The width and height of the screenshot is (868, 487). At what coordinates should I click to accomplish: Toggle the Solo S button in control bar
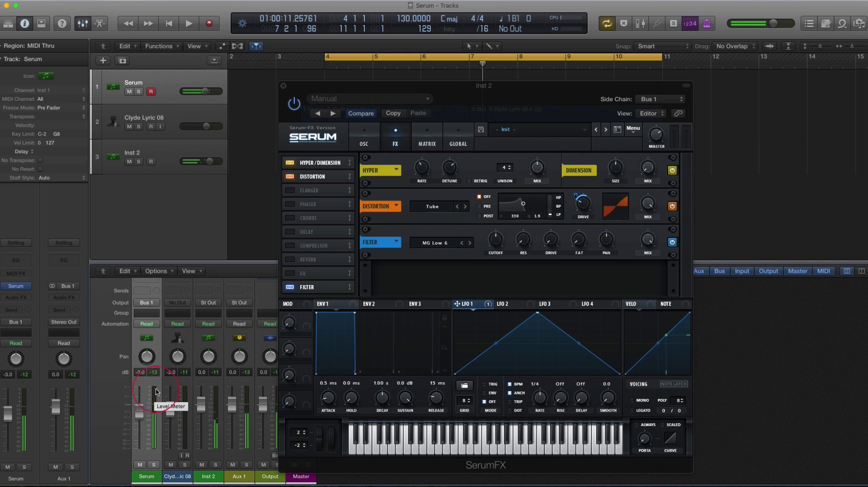pyautogui.click(x=673, y=23)
